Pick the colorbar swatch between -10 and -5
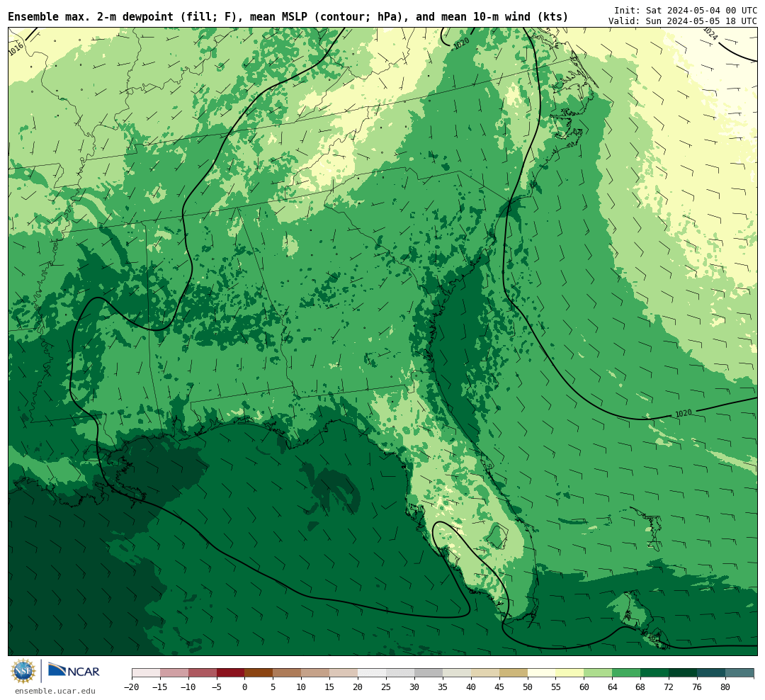 tap(203, 673)
